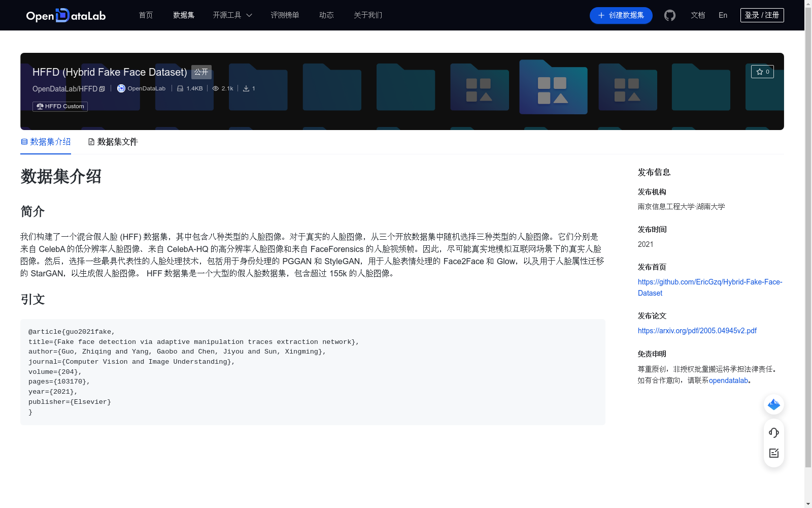This screenshot has width=812, height=508.
Task: Click the downloads count icon
Action: [246, 88]
